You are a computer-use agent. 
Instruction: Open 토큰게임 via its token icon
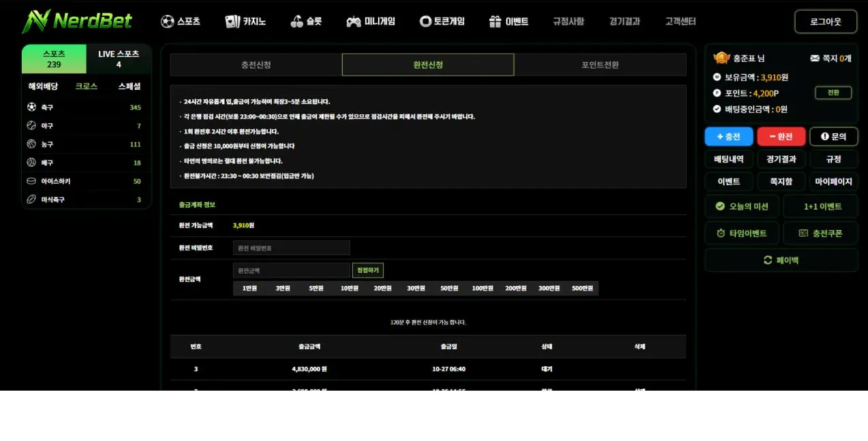(426, 22)
